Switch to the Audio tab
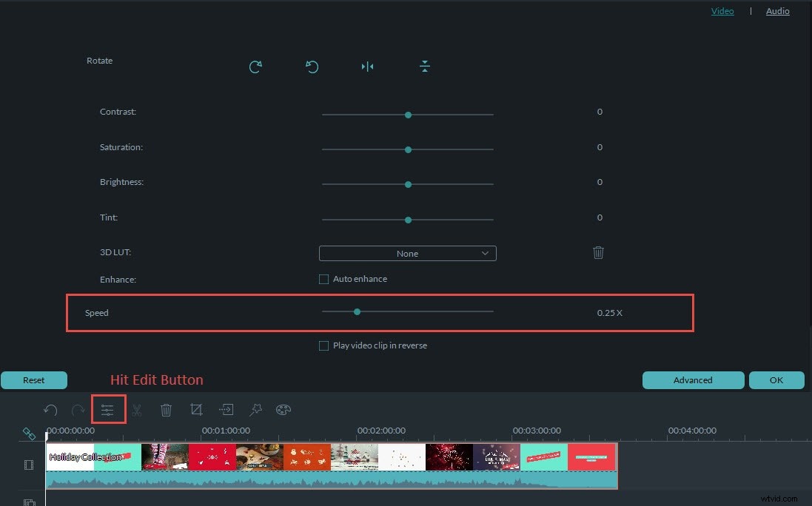812x506 pixels. [x=777, y=10]
